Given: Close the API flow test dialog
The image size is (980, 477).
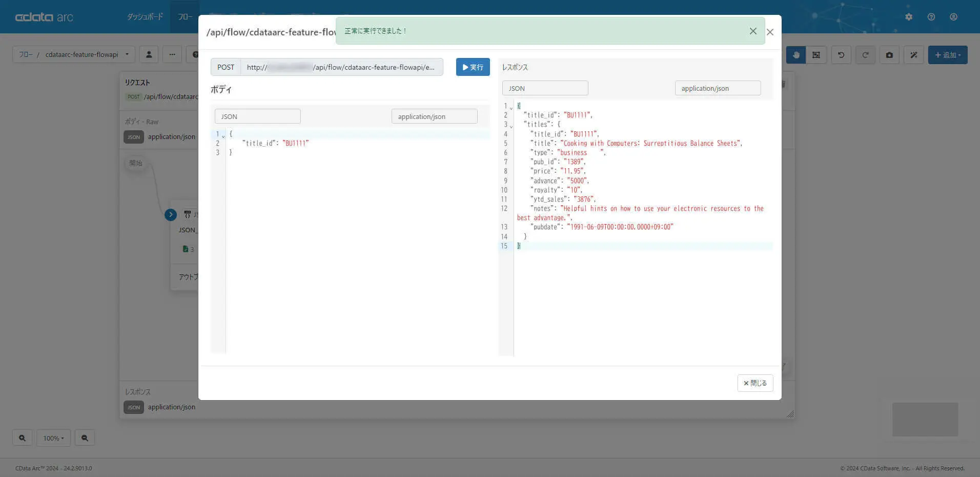Looking at the screenshot, I should coord(770,32).
